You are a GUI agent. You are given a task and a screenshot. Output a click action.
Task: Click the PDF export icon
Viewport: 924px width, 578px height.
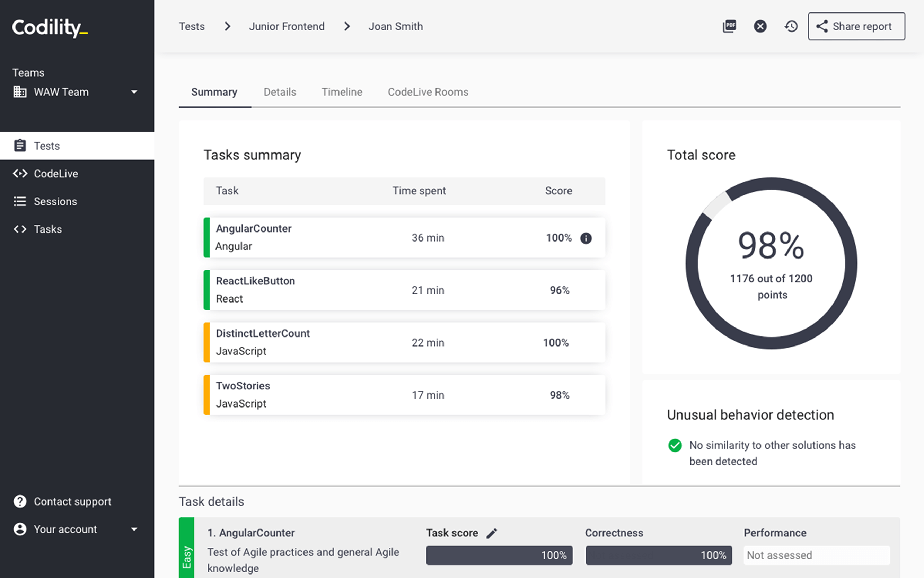730,27
